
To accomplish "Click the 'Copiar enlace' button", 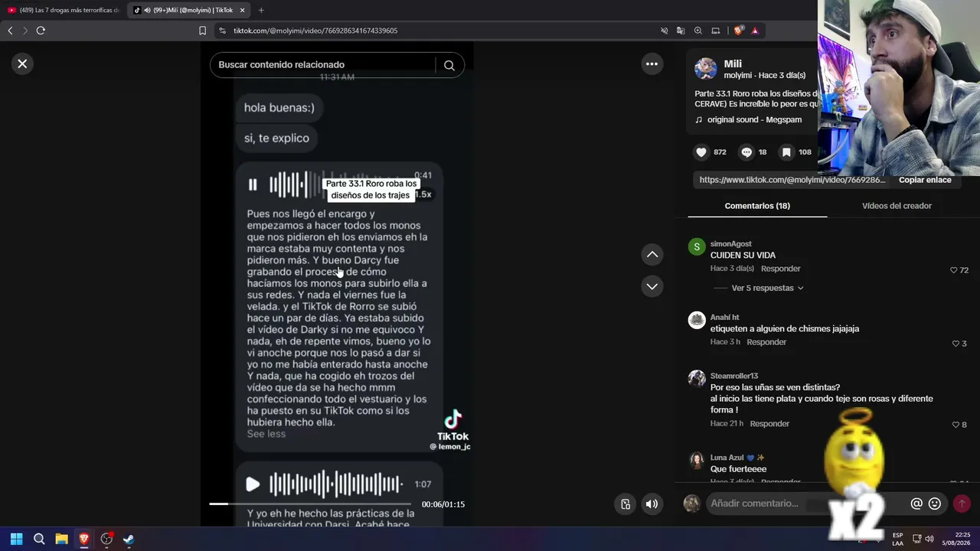I will (925, 180).
